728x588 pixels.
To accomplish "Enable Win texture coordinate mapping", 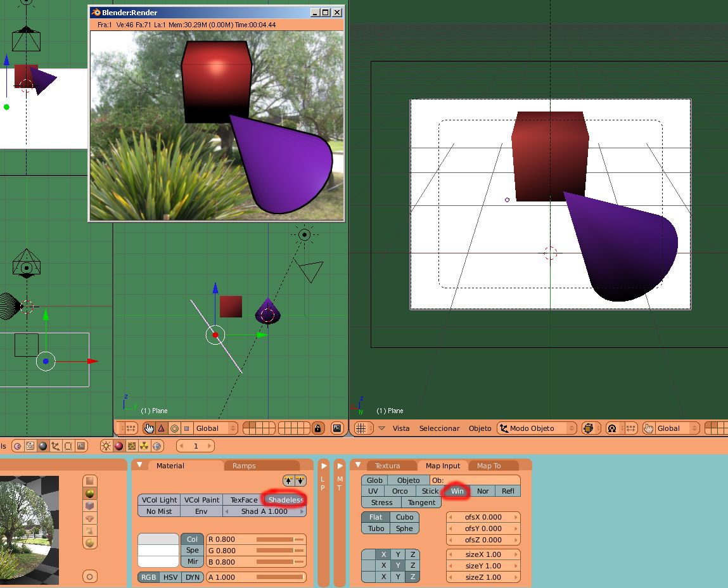I will coord(457,491).
